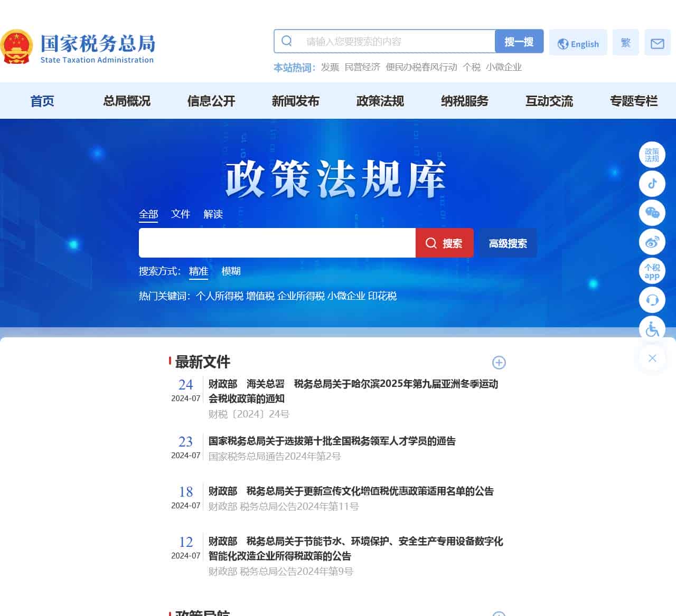Viewport: 676px width, 616px height.
Task: Click banner hot keyword 小微企业
Action: (346, 296)
